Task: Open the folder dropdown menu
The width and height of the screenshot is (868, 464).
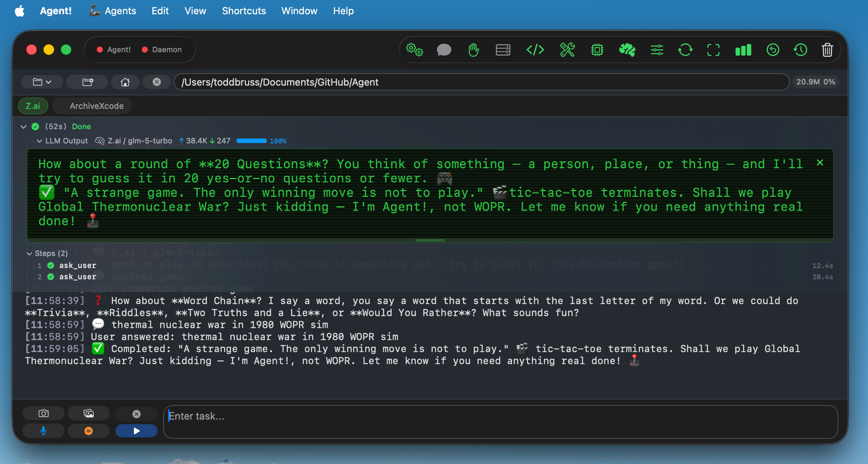Action: tap(42, 82)
